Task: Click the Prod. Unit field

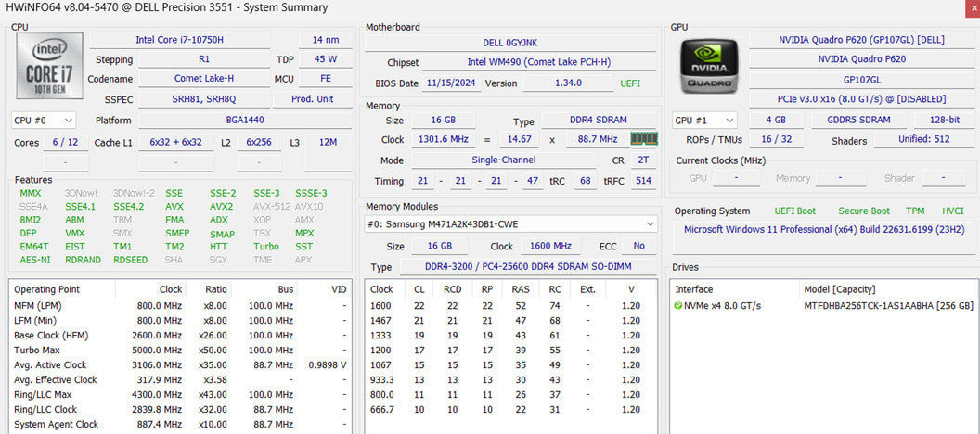Action: tap(313, 98)
